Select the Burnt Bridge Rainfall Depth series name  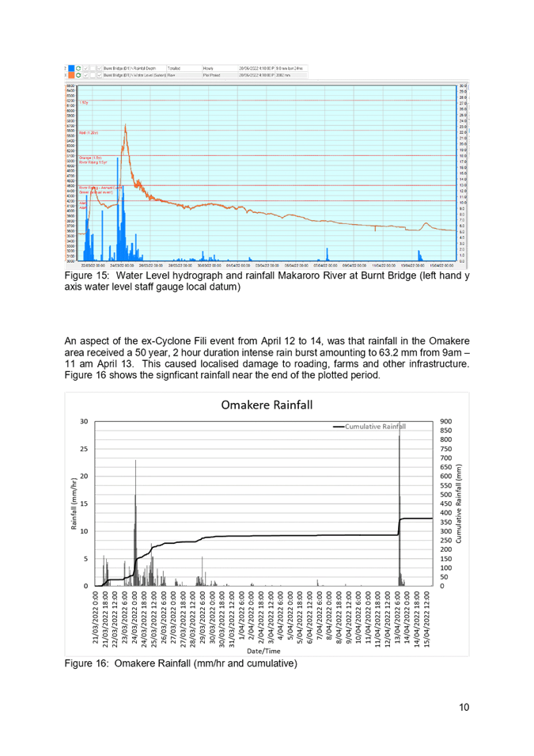coord(130,68)
